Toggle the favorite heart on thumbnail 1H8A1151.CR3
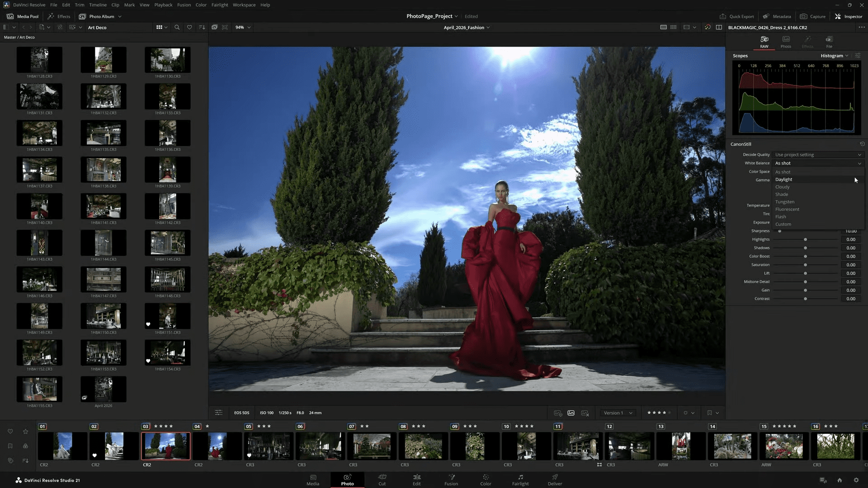868x488 pixels. [148, 324]
